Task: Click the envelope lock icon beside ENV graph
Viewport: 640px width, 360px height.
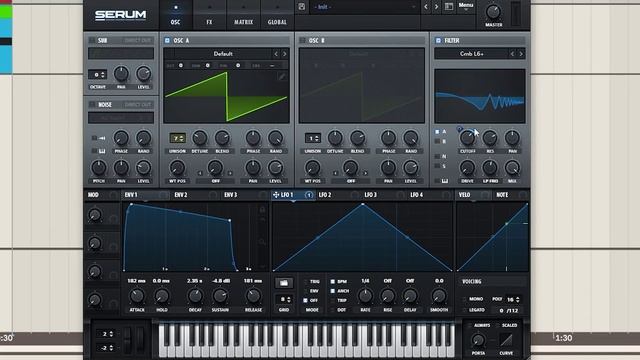Action: pos(262,210)
